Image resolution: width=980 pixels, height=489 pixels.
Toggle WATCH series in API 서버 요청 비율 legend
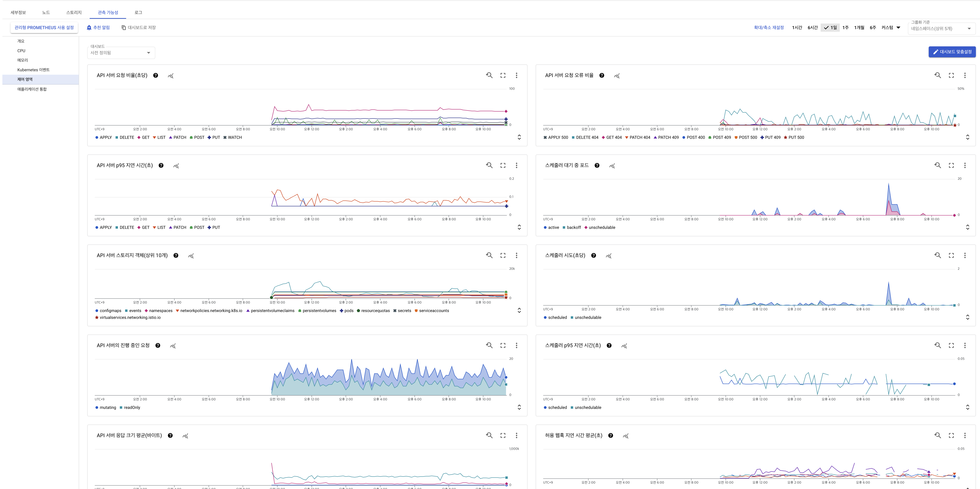232,137
